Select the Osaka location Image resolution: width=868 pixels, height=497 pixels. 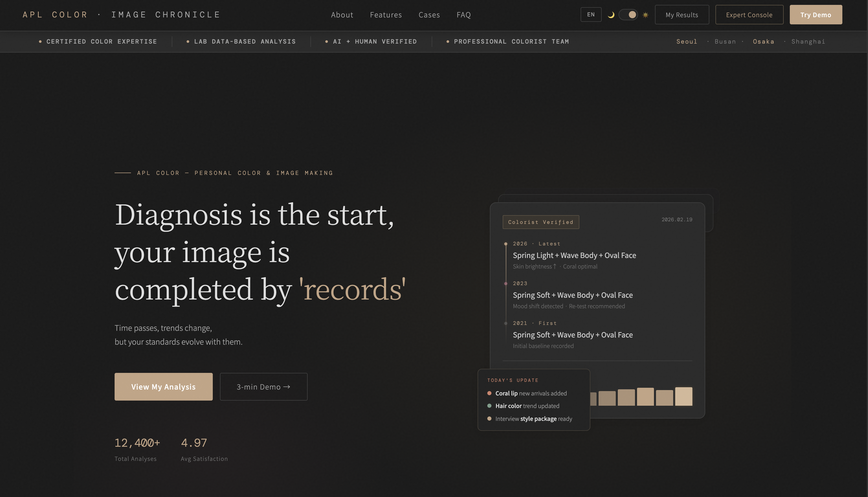[763, 41]
